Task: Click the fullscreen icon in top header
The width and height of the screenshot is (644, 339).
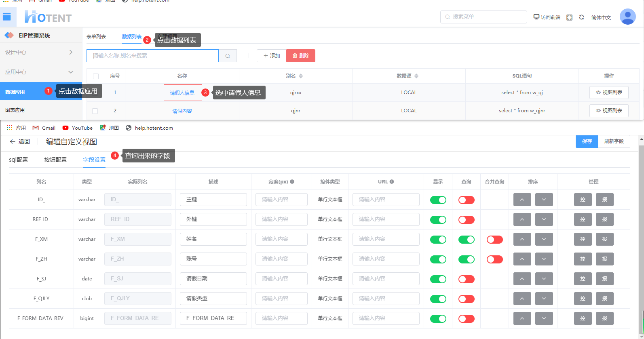Action: tap(569, 17)
